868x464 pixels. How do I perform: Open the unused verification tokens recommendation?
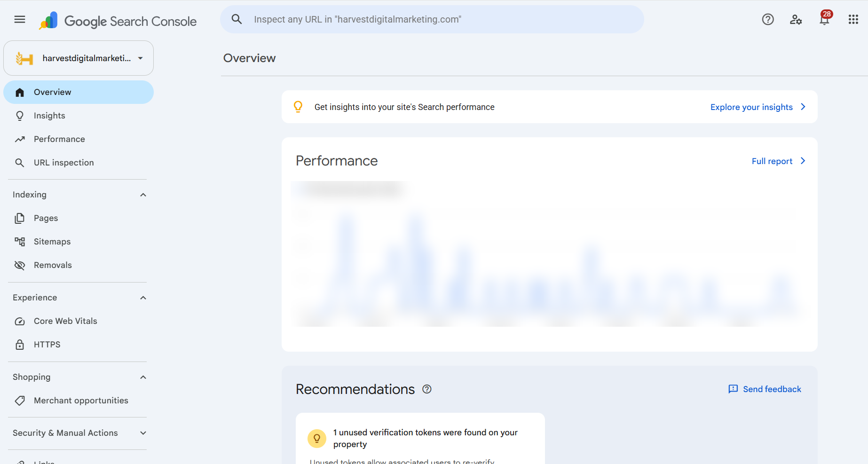pyautogui.click(x=420, y=438)
